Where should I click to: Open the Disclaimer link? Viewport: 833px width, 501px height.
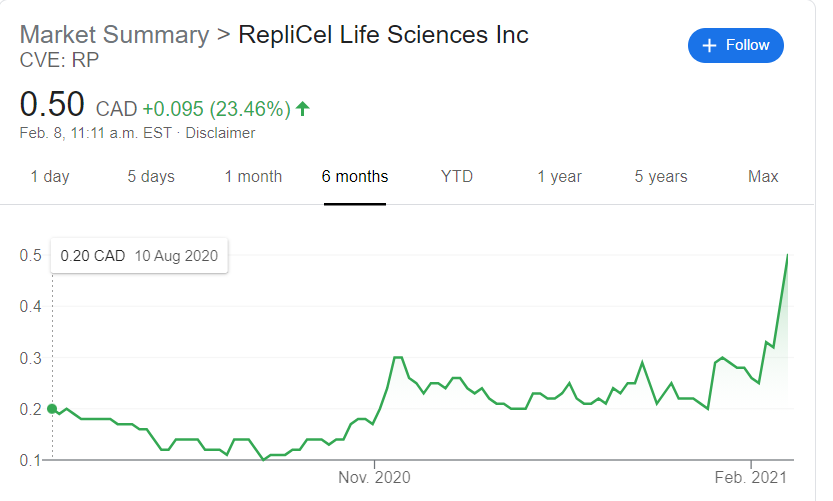tap(220, 133)
